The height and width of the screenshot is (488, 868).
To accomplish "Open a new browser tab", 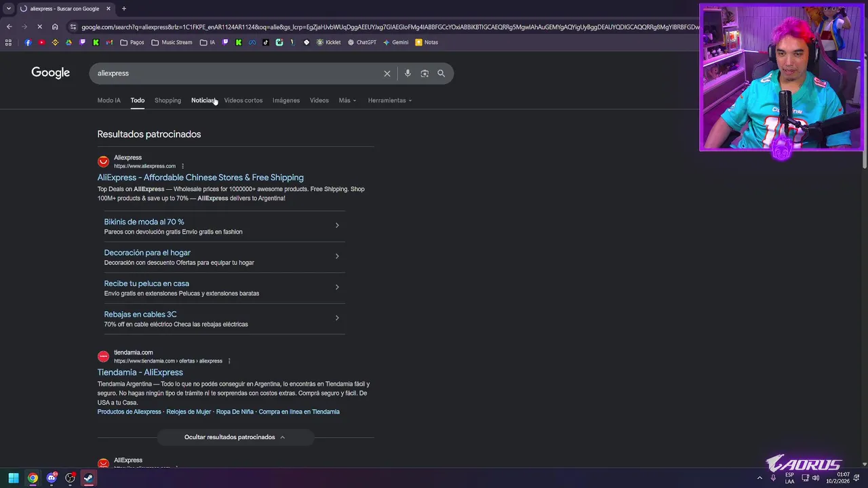I will click(124, 9).
